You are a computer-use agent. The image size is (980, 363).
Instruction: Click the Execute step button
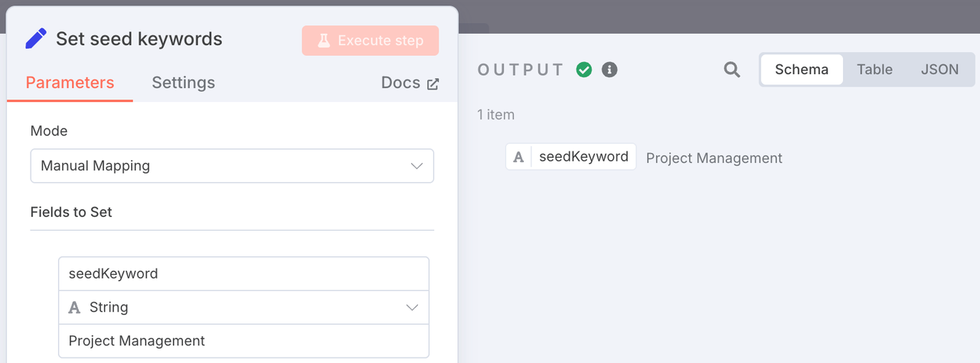371,41
